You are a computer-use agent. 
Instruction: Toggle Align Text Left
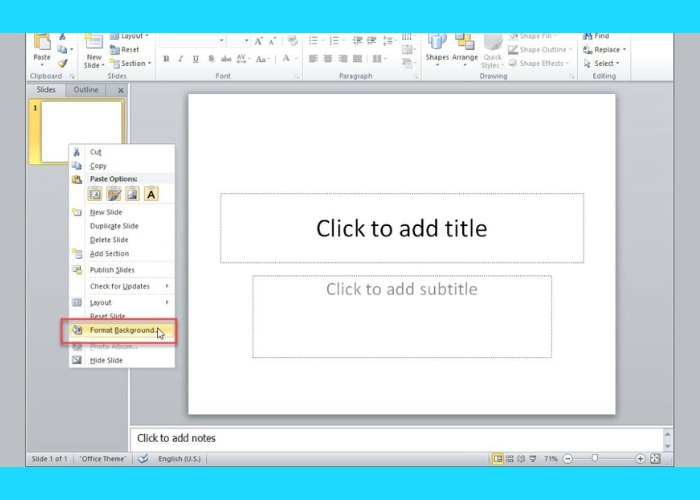313,59
